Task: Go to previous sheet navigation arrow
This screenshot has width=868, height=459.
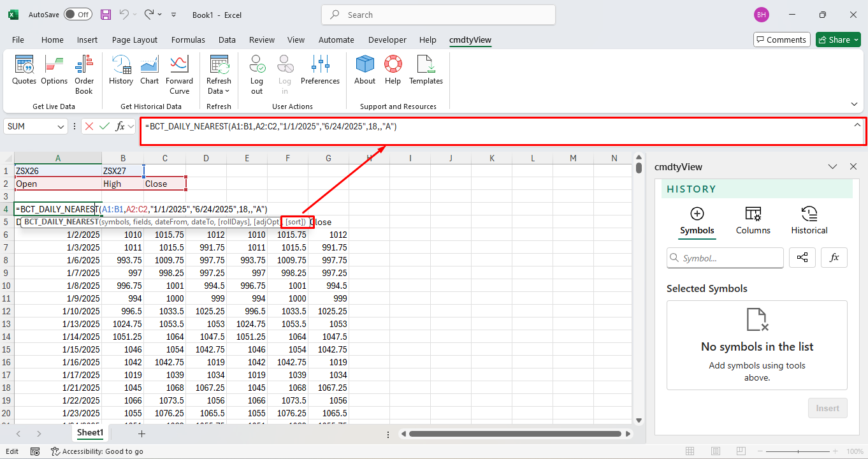Action: pos(18,433)
